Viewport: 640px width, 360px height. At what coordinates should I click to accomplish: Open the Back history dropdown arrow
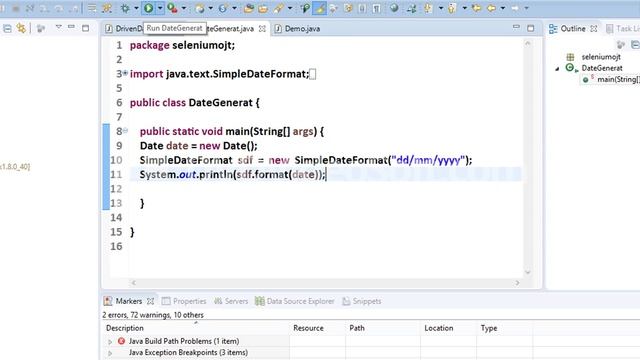(x=503, y=8)
